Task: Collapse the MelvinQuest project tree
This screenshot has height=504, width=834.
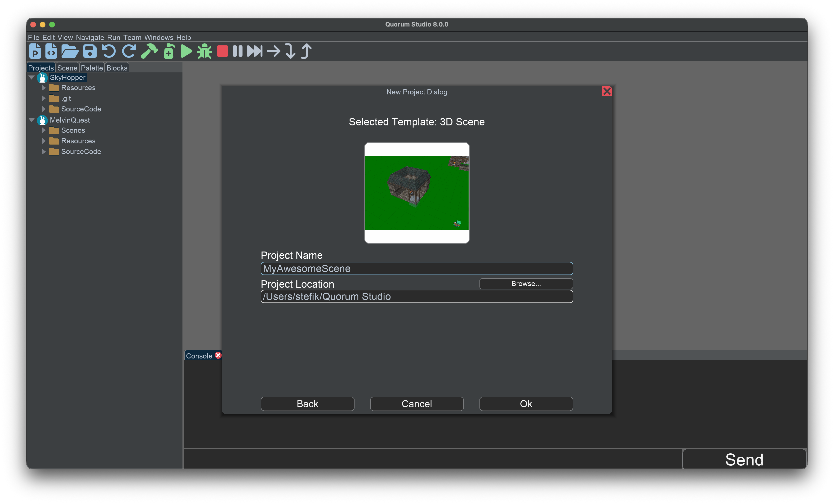Action: tap(32, 120)
